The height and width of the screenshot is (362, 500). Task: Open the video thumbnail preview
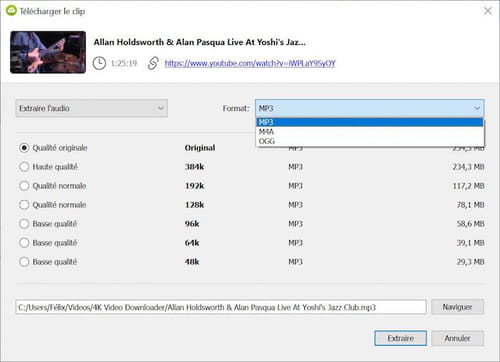pyautogui.click(x=48, y=52)
